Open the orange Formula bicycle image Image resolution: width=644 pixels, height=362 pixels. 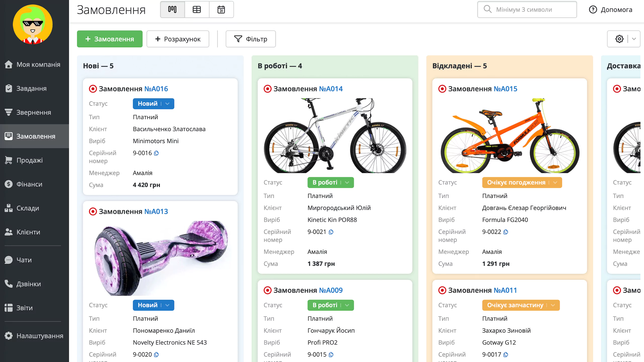coord(510,135)
